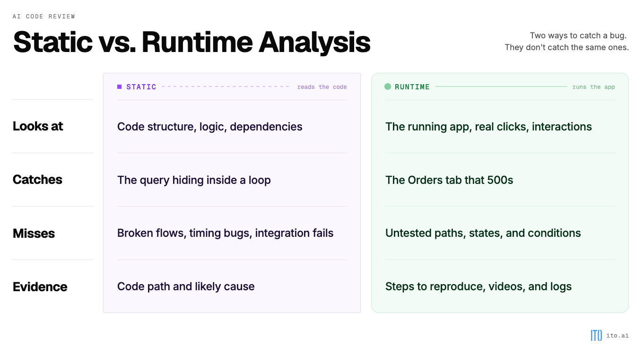The width and height of the screenshot is (644, 355).
Task: Click 'The Orders tab that 500s' cell
Action: pos(449,180)
